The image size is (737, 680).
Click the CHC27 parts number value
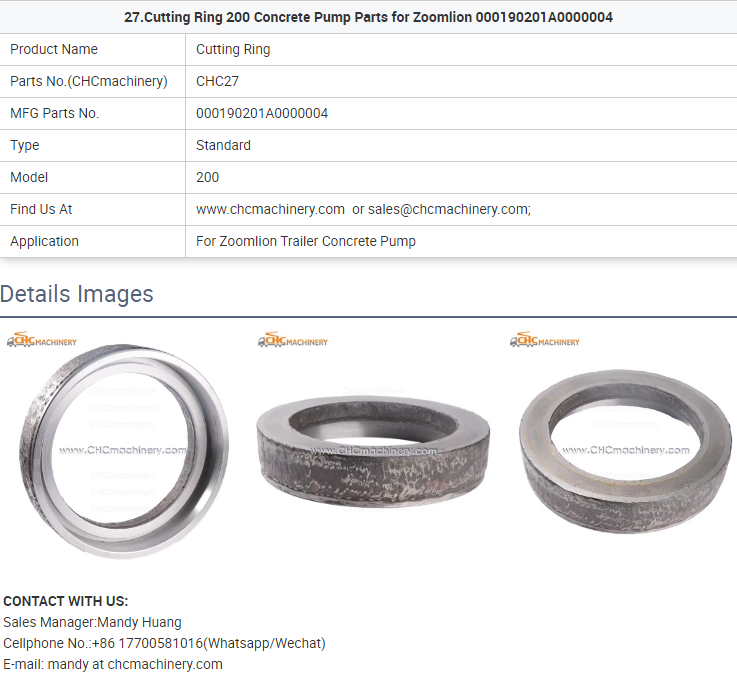tap(217, 81)
